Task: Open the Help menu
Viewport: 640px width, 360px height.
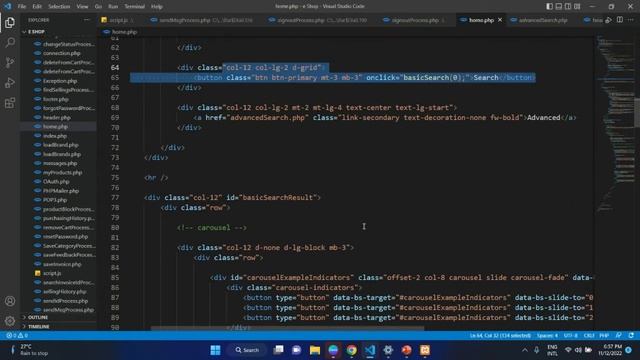Action: tap(157, 7)
